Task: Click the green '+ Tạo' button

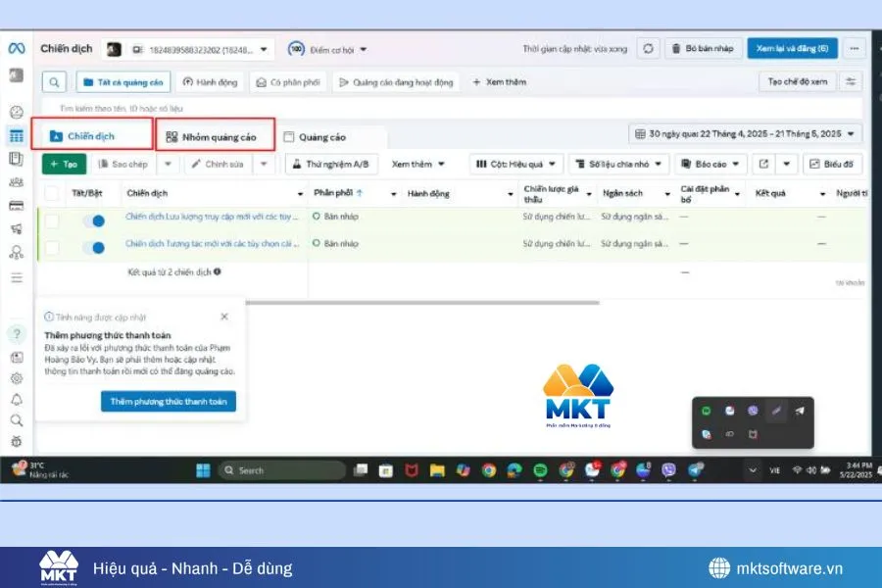Action: point(63,164)
